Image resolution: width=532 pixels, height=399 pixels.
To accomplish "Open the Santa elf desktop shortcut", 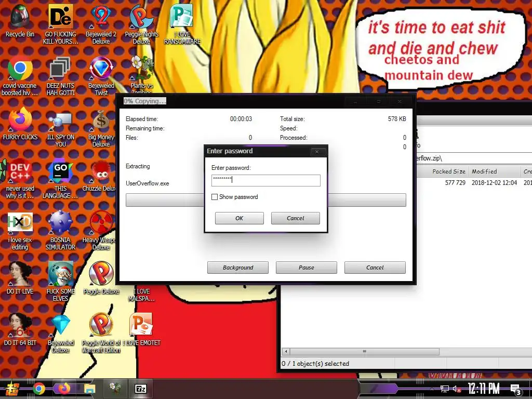I will (60, 280).
